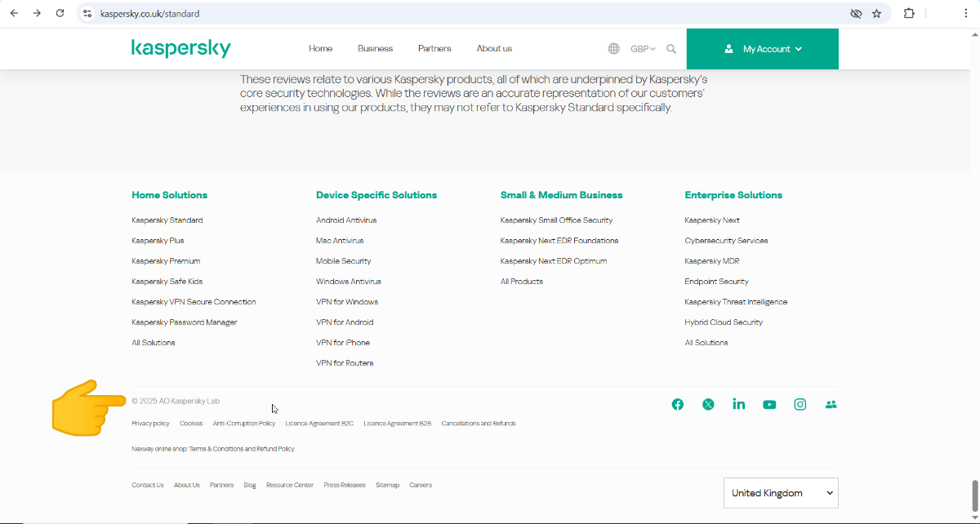Viewport: 980px width, 524px height.
Task: Open Kaspersky Threat Intelligence link
Action: click(x=736, y=302)
